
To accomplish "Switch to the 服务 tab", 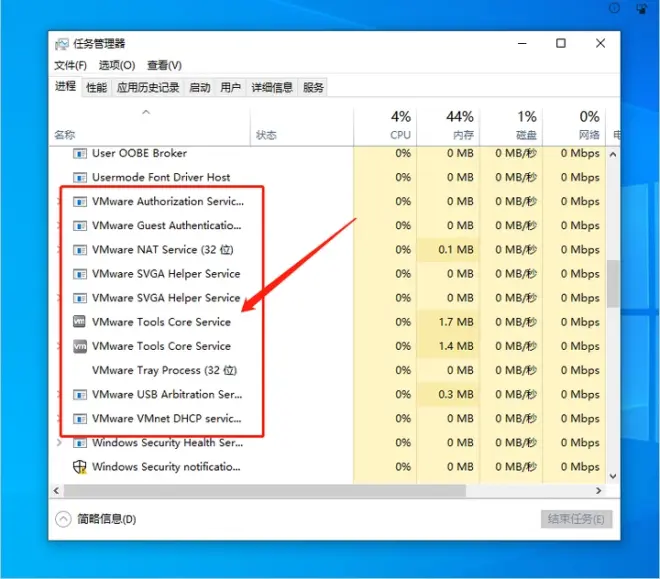I will 313,88.
